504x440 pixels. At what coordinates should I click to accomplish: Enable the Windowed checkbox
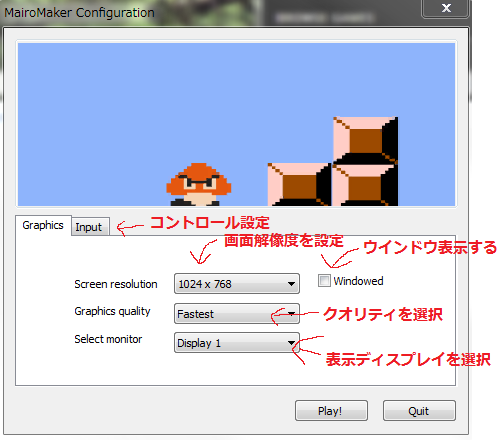324,281
